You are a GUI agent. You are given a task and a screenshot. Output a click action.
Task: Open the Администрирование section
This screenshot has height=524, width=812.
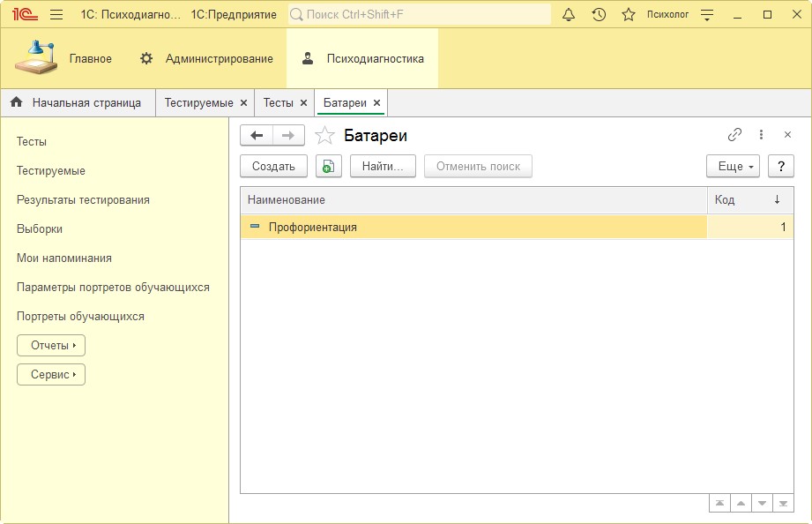tap(207, 59)
